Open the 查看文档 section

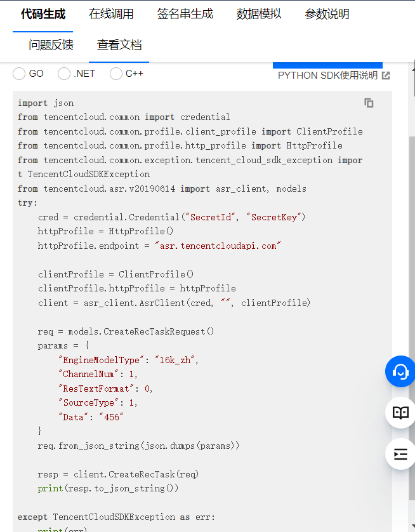click(118, 45)
